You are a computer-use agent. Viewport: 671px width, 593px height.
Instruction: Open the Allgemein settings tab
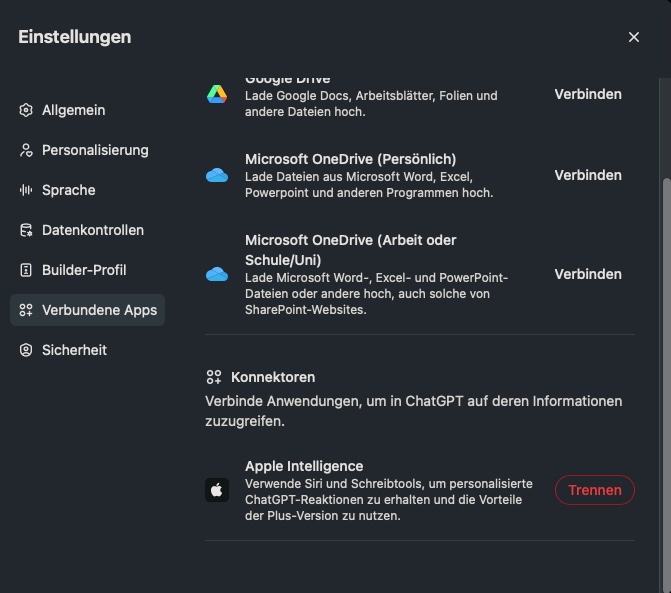coord(73,110)
